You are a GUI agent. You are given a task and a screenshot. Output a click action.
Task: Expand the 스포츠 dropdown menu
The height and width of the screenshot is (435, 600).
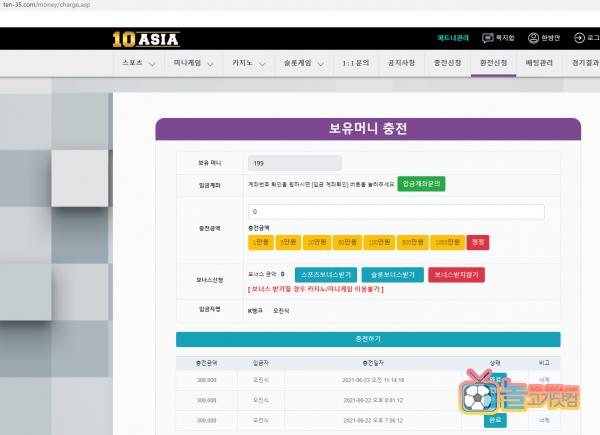[138, 63]
